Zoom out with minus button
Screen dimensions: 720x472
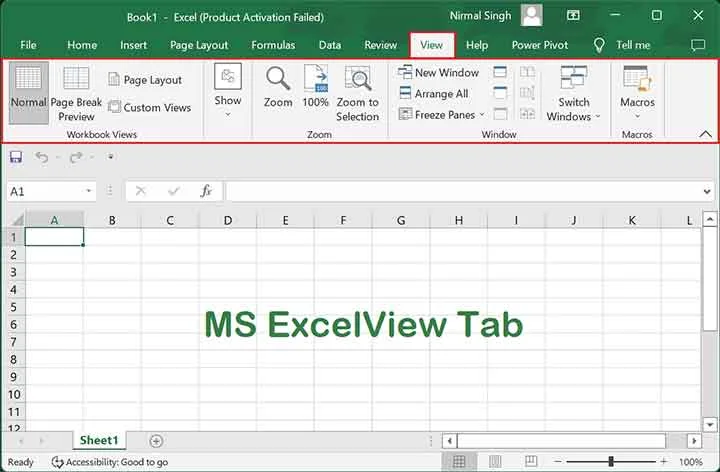[x=557, y=461]
